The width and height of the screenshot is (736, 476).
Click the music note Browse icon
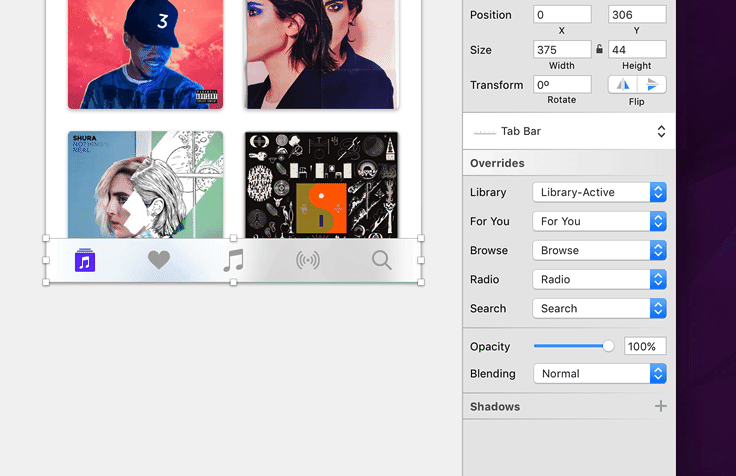[x=233, y=260]
